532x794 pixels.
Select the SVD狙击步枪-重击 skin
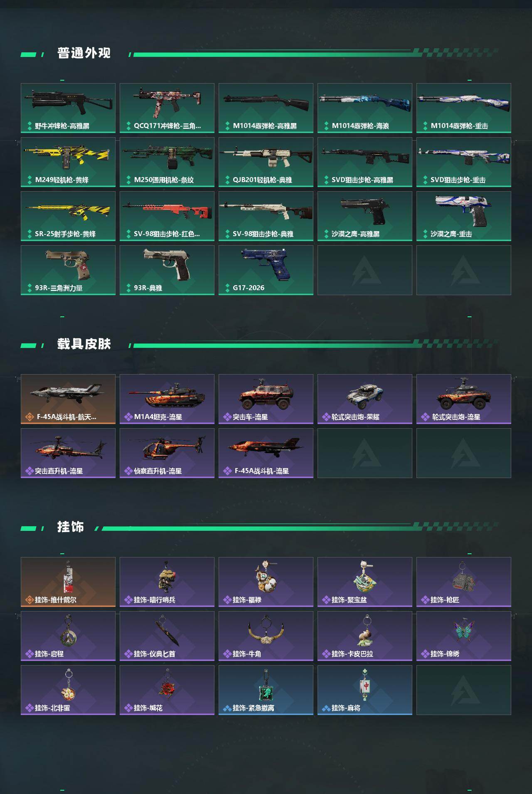point(464,162)
